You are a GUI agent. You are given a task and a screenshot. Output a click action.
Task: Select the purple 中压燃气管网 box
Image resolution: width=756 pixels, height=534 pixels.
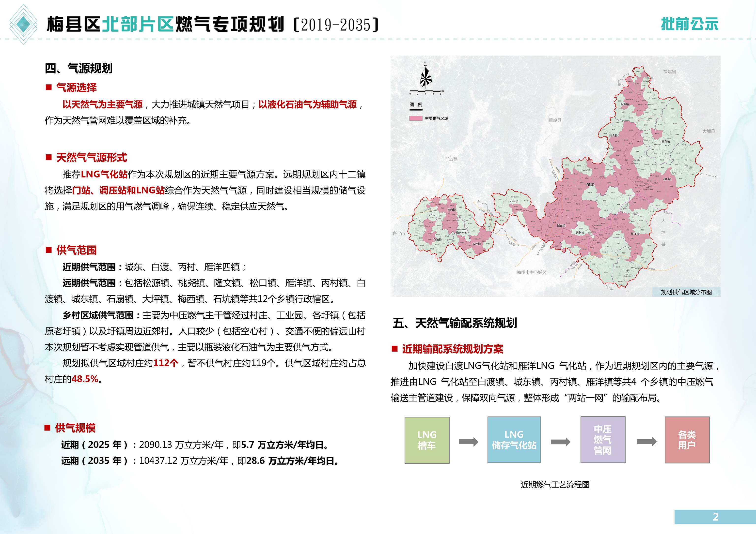click(x=603, y=440)
